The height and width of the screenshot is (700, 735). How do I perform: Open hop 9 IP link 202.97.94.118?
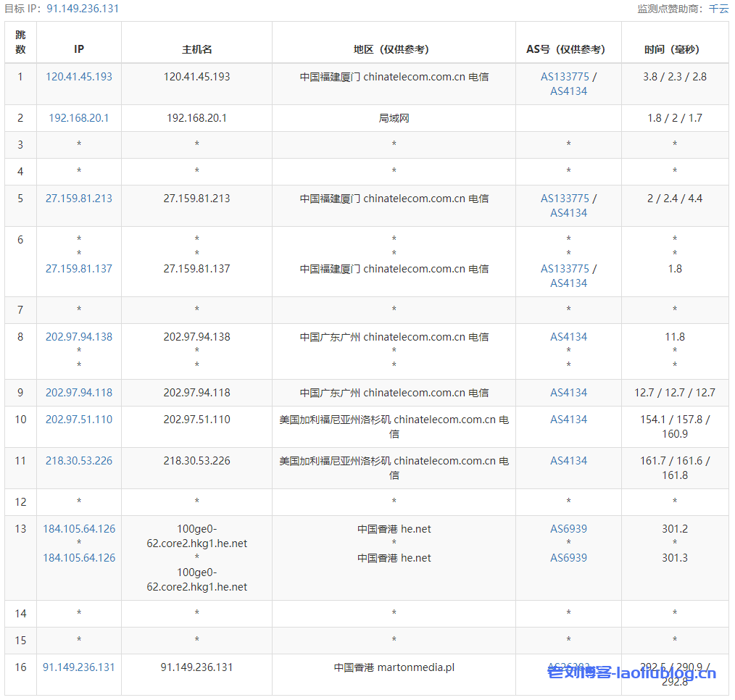[x=79, y=392]
